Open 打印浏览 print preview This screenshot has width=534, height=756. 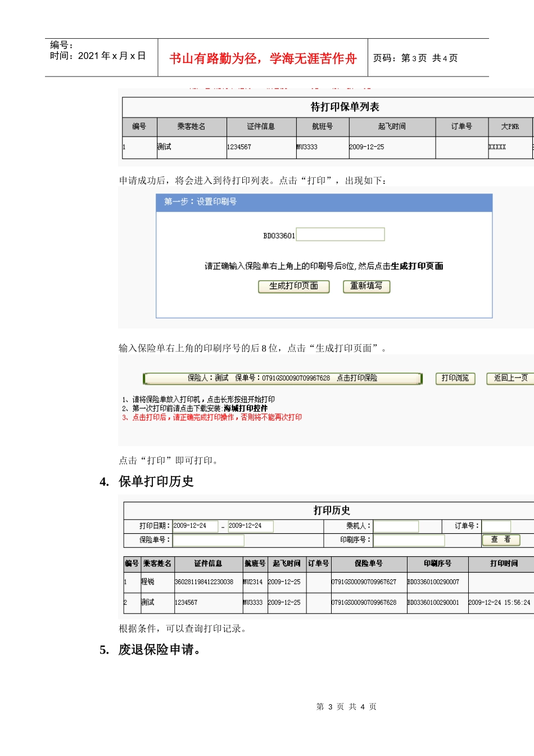click(x=455, y=379)
